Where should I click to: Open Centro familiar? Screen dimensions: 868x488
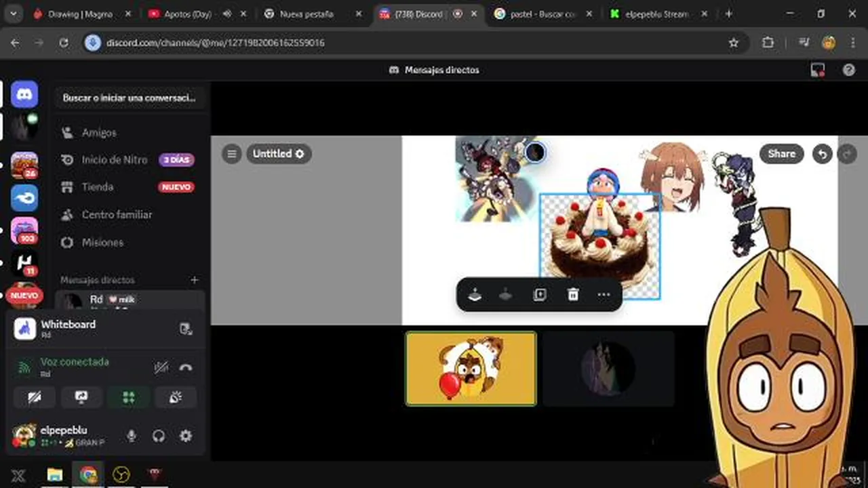130,215
